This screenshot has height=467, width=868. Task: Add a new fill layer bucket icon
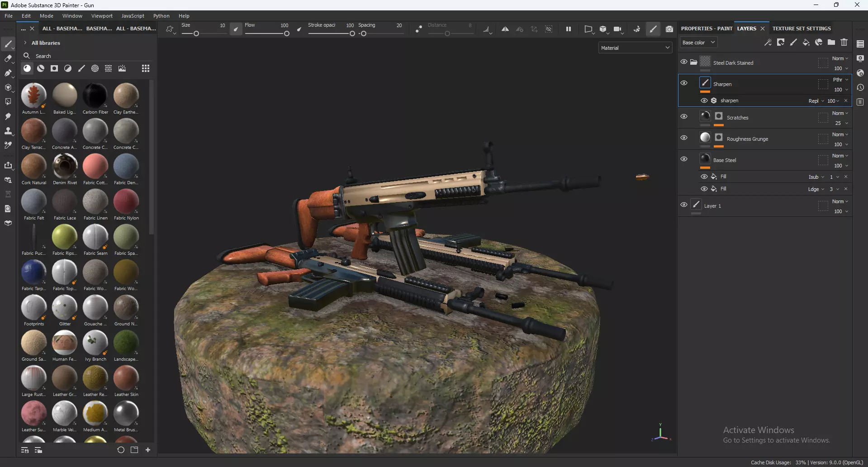(x=806, y=42)
